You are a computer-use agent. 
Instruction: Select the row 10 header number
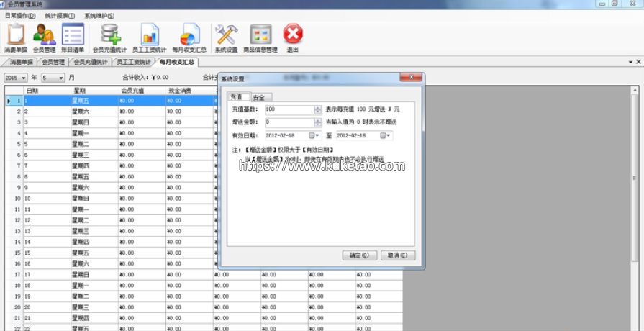click(x=14, y=199)
